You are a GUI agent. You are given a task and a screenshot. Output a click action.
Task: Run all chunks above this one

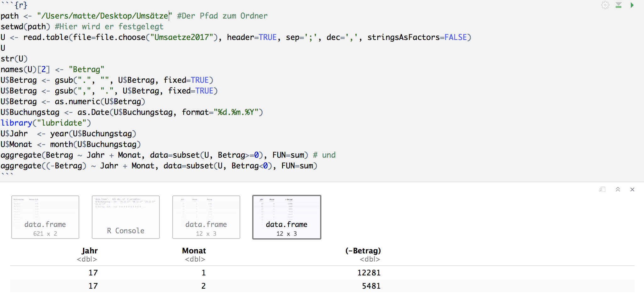pos(619,5)
